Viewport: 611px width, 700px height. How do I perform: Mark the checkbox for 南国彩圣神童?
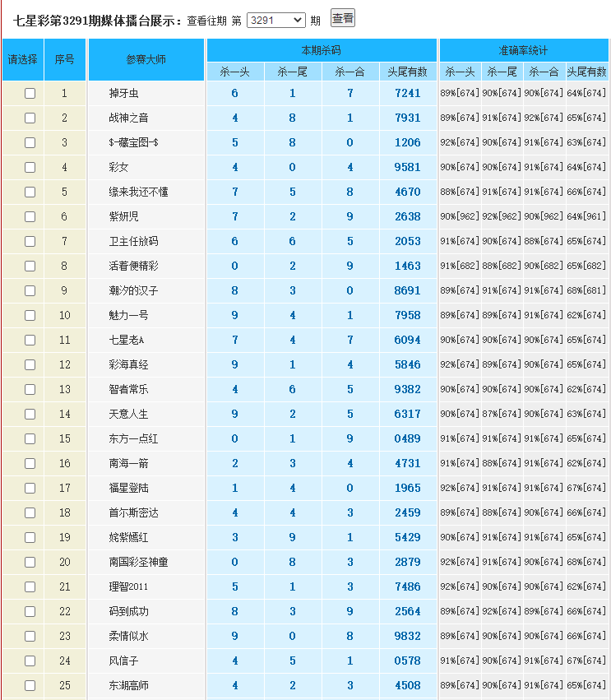[x=30, y=563]
